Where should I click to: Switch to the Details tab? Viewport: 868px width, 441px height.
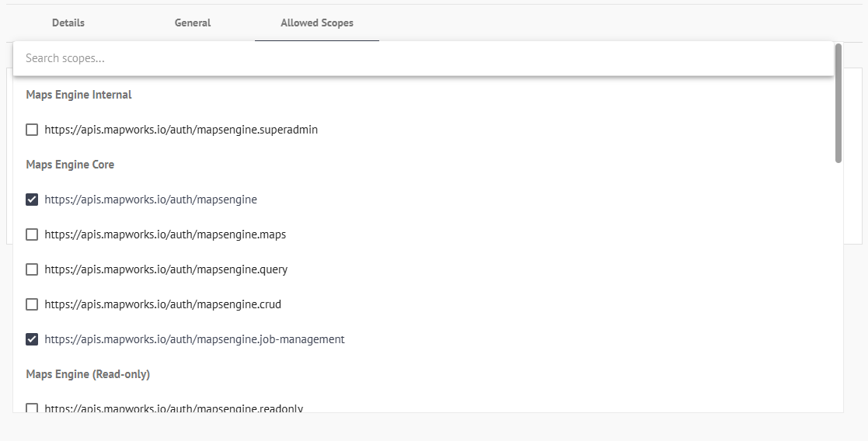(68, 23)
